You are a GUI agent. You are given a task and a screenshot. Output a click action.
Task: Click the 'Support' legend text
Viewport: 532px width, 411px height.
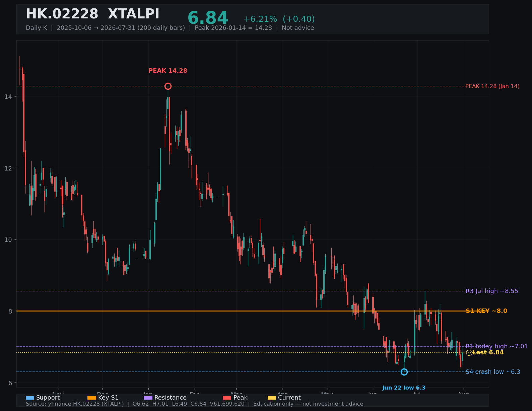48,398
